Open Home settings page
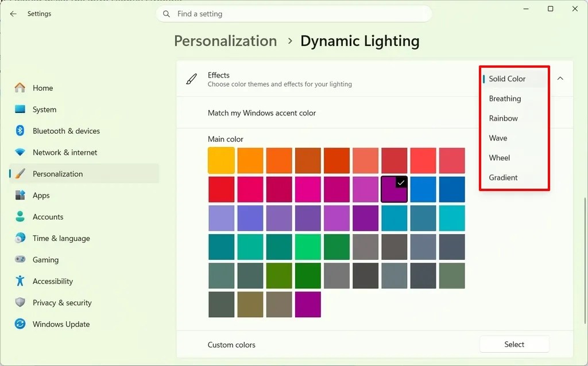Image resolution: width=588 pixels, height=366 pixels. tap(84, 88)
